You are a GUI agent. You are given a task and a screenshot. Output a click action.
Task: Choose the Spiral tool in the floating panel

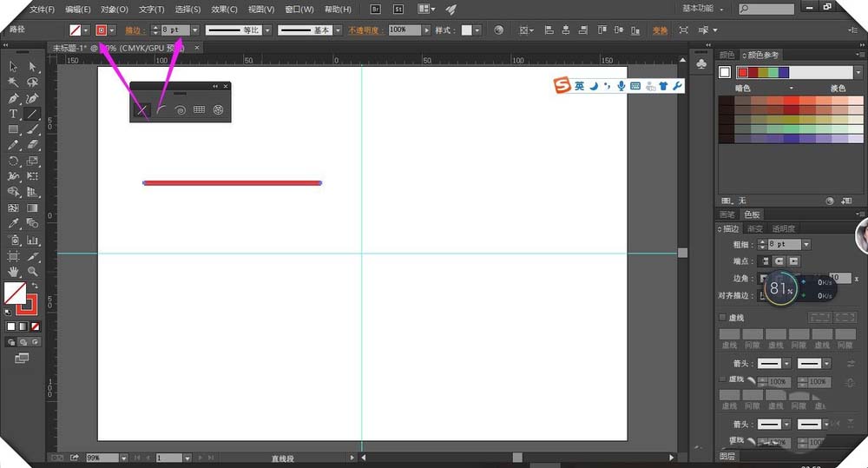pyautogui.click(x=180, y=110)
